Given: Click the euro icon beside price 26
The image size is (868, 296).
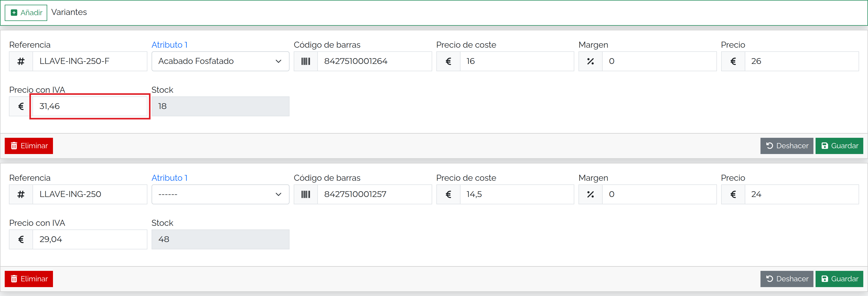Looking at the screenshot, I should point(733,61).
